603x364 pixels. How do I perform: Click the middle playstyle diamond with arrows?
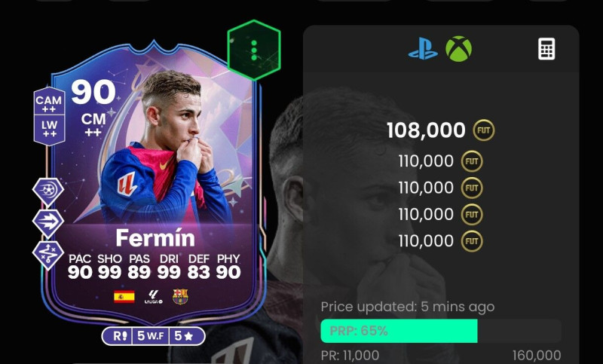pos(48,222)
